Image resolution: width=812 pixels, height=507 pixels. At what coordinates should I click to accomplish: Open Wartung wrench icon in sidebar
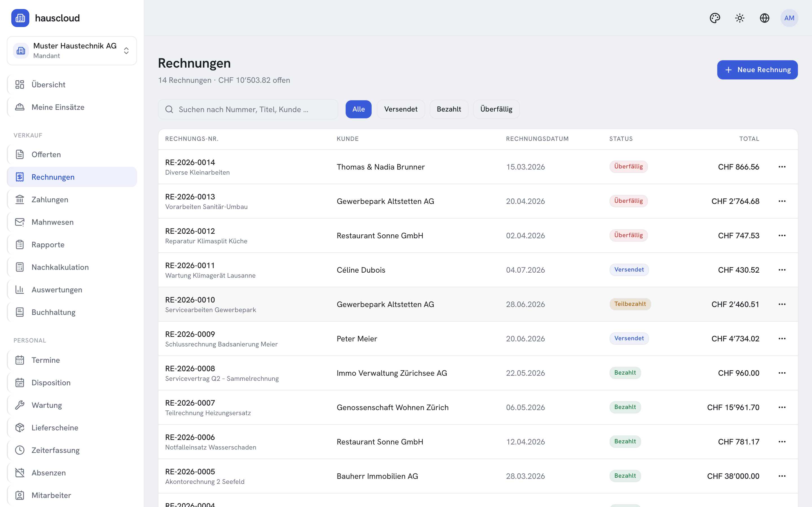(x=20, y=405)
